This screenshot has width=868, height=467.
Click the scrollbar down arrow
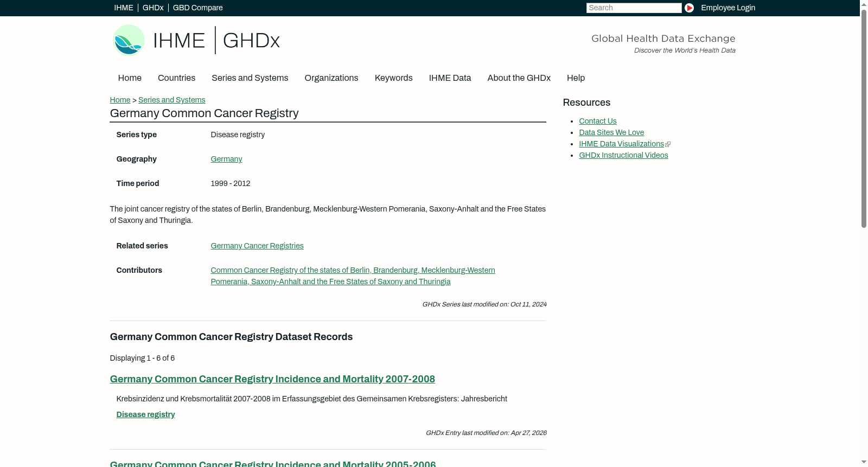point(864,462)
